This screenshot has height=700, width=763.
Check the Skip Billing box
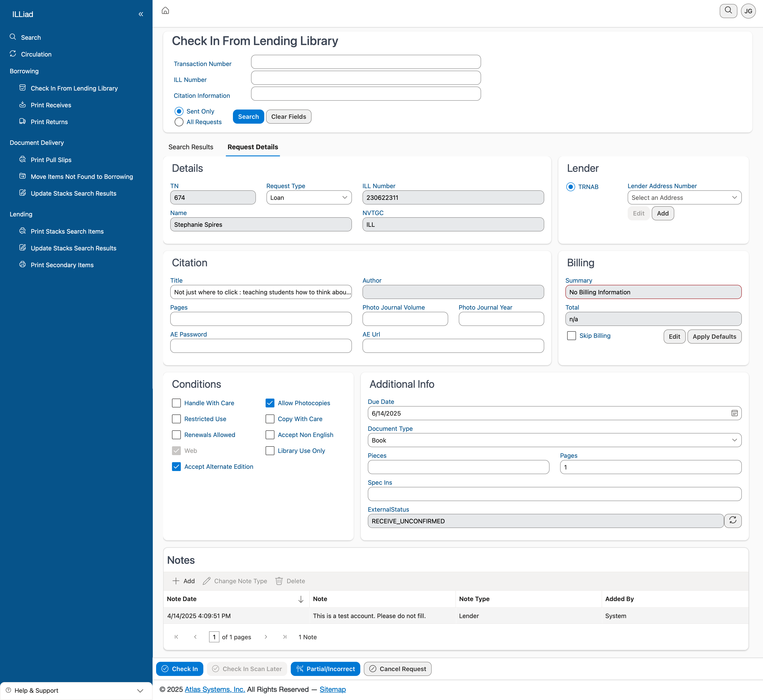tap(571, 336)
